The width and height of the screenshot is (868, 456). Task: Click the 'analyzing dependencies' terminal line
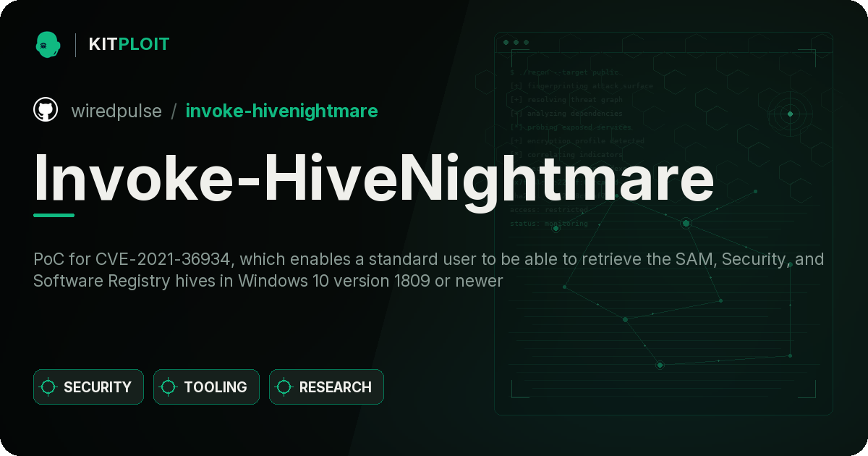tap(566, 114)
